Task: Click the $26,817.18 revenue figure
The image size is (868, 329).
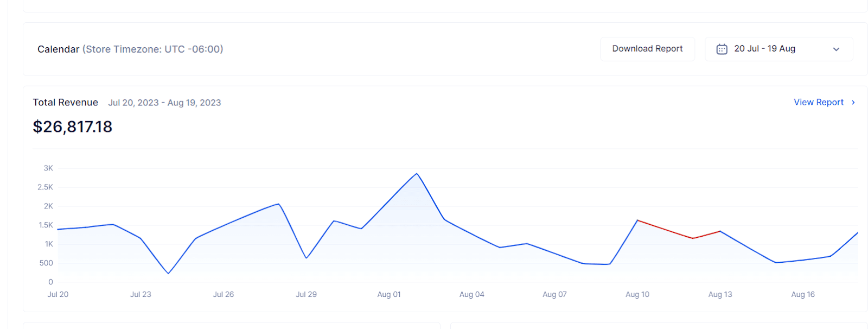Action: point(73,126)
